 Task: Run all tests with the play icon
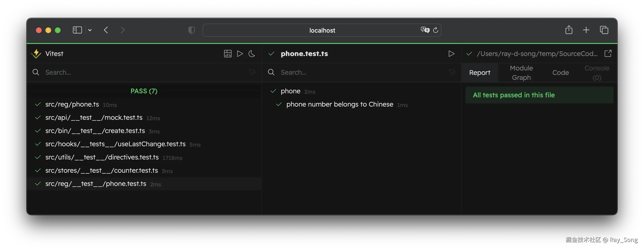coord(240,53)
